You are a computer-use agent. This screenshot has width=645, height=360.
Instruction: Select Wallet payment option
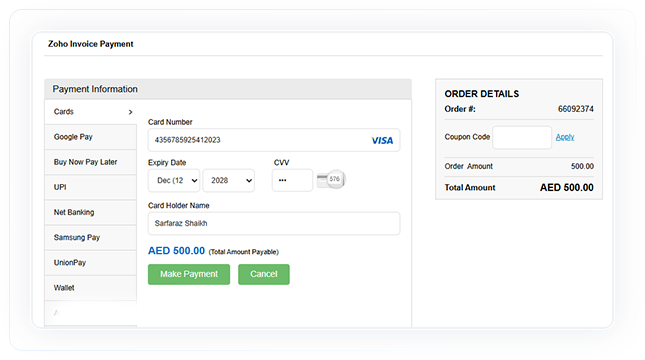pos(90,288)
